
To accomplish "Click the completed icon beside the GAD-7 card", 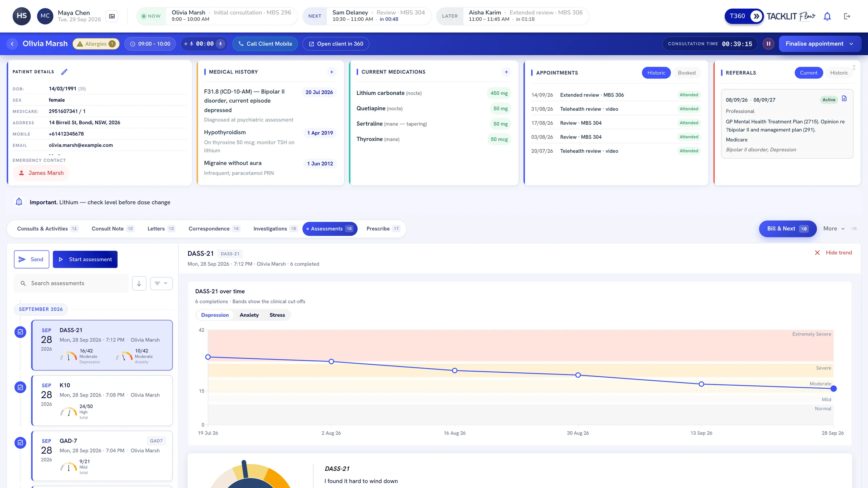I will pos(20,442).
